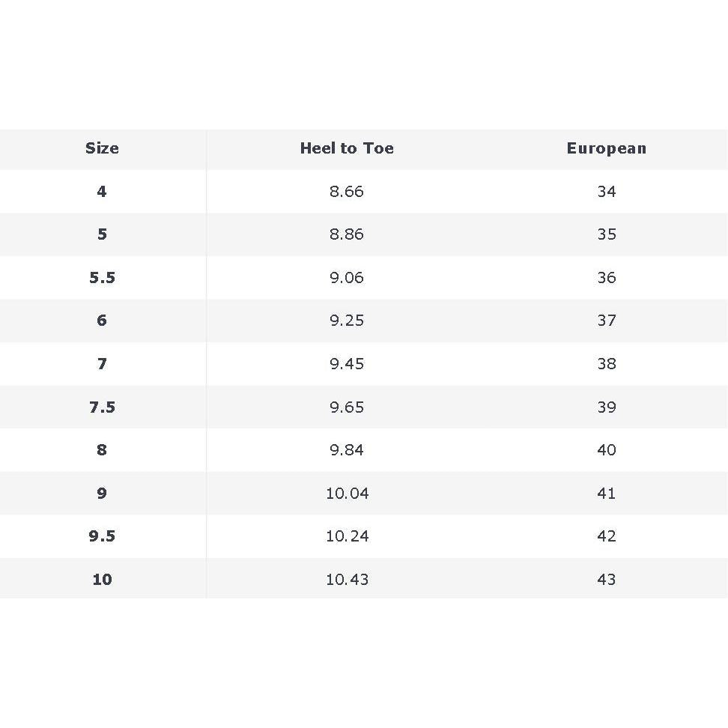Viewport: 728px width, 728px height.
Task: Click the size 7.5 row label
Action: click(102, 407)
